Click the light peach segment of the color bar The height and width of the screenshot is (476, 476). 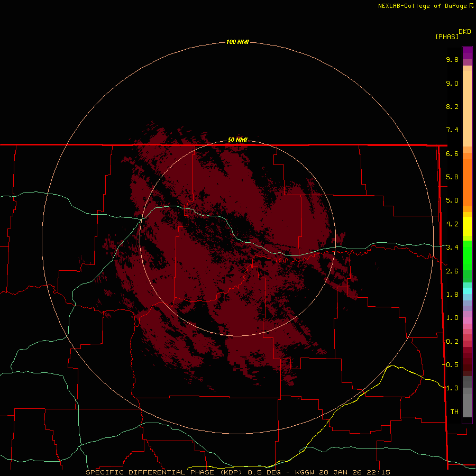(x=467, y=108)
